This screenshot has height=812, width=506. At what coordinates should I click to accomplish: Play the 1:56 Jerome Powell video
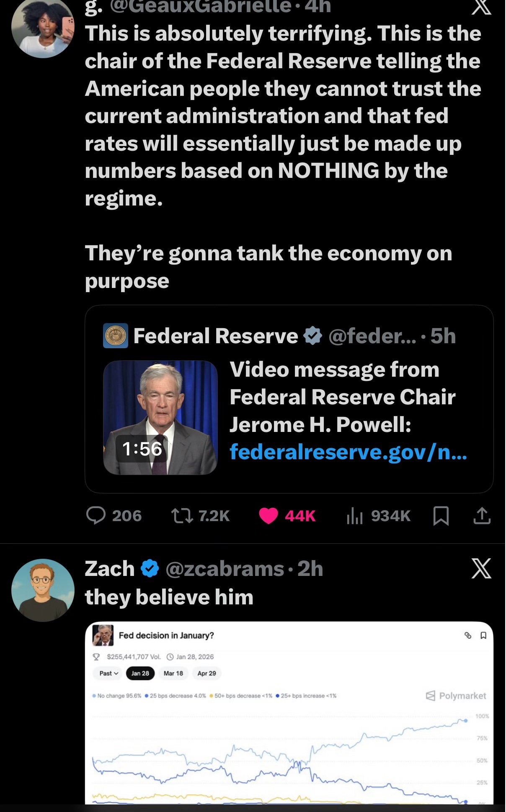coord(160,418)
